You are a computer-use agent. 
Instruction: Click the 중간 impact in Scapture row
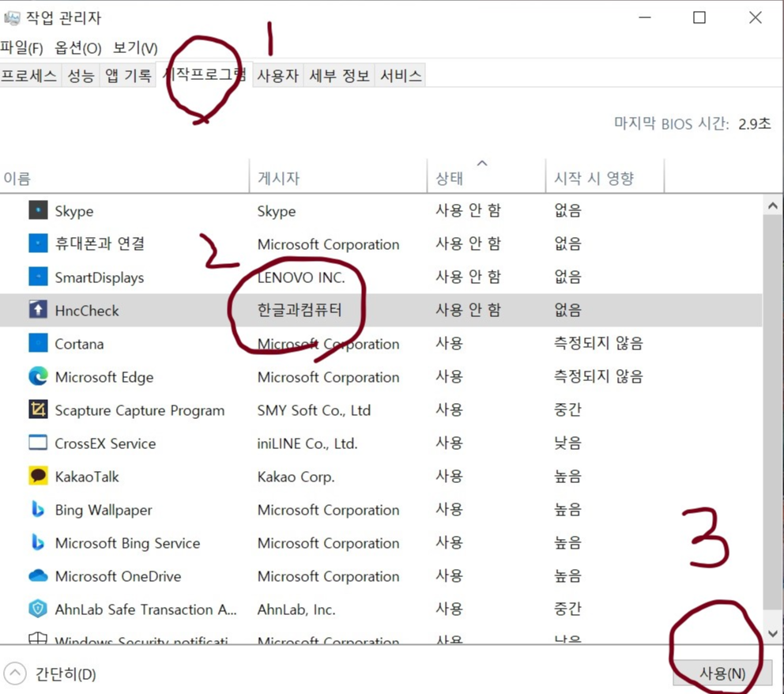pyautogui.click(x=567, y=410)
